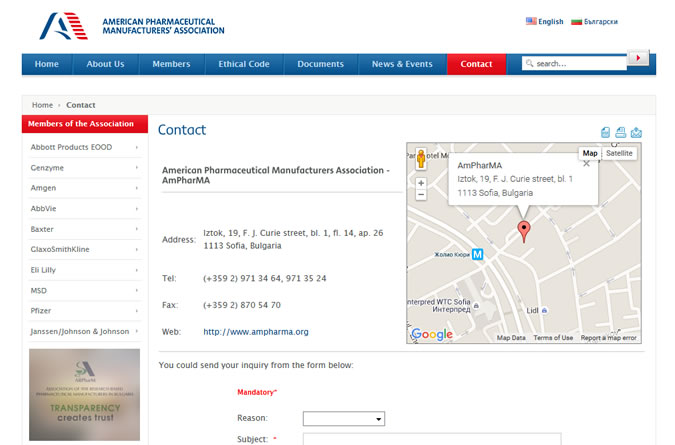
Task: Expand MSD member arrow
Action: pos(136,290)
